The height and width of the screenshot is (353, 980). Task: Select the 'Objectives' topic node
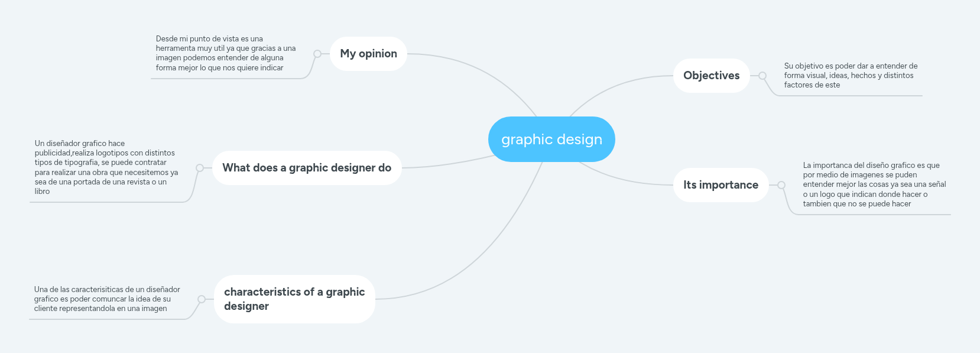click(x=712, y=76)
